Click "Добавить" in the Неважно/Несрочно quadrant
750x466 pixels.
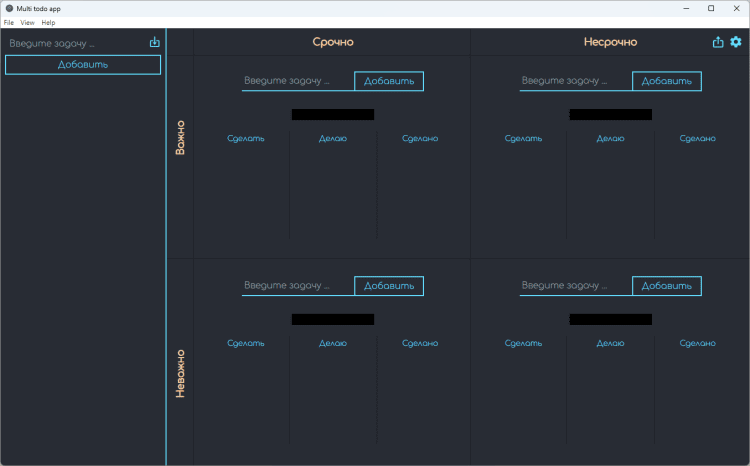click(667, 286)
